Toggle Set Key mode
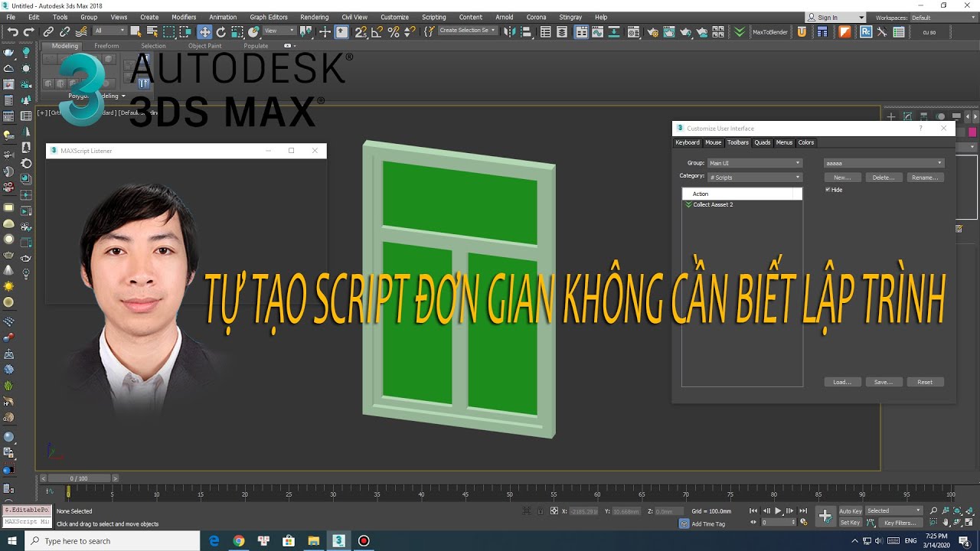 click(851, 523)
